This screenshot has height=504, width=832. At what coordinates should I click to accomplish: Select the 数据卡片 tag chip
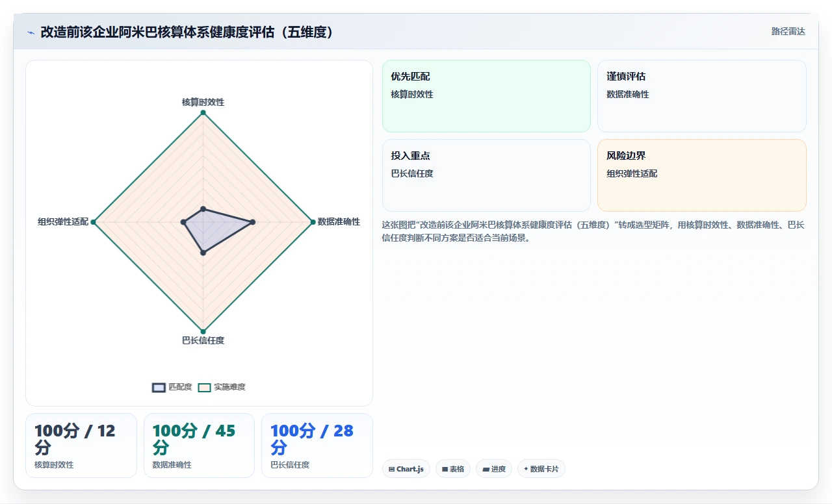pos(541,469)
